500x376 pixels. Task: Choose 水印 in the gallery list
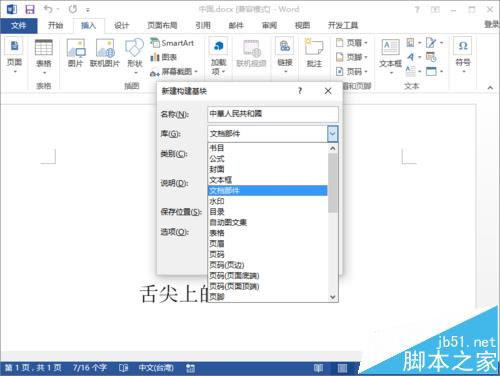pos(268,201)
